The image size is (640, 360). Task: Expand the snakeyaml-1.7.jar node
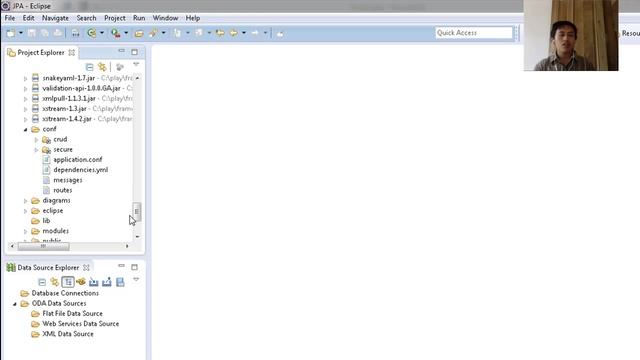25,78
